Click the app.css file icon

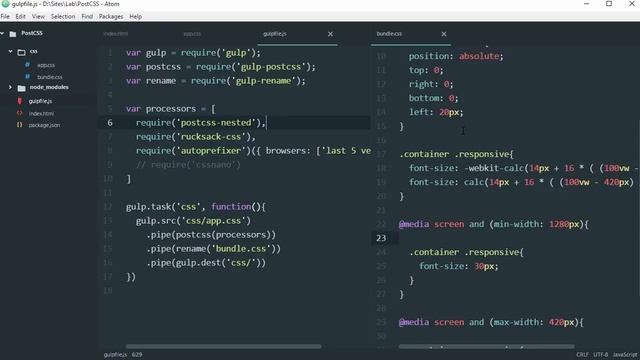pos(27,65)
